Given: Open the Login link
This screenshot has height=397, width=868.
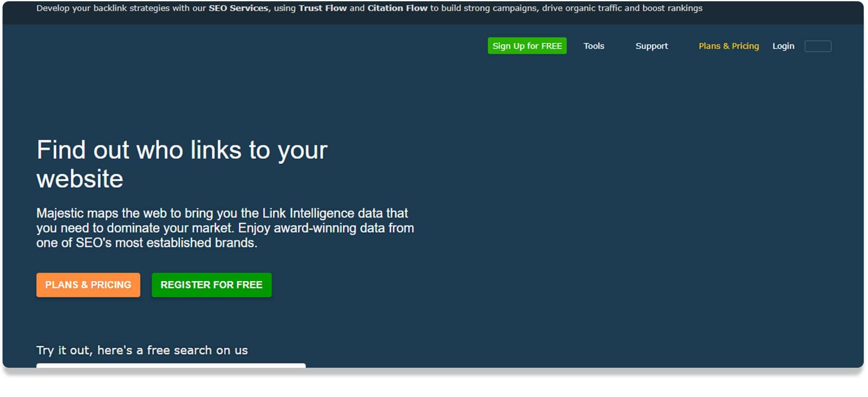Looking at the screenshot, I should (x=783, y=46).
